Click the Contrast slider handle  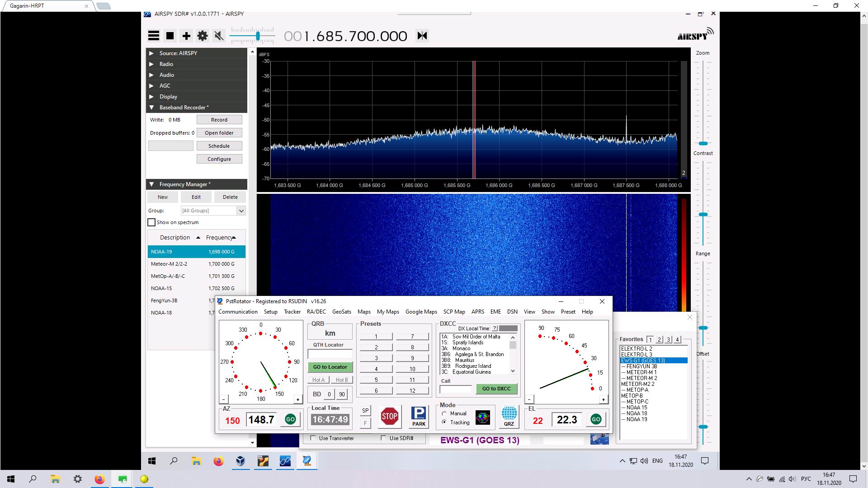(x=703, y=215)
